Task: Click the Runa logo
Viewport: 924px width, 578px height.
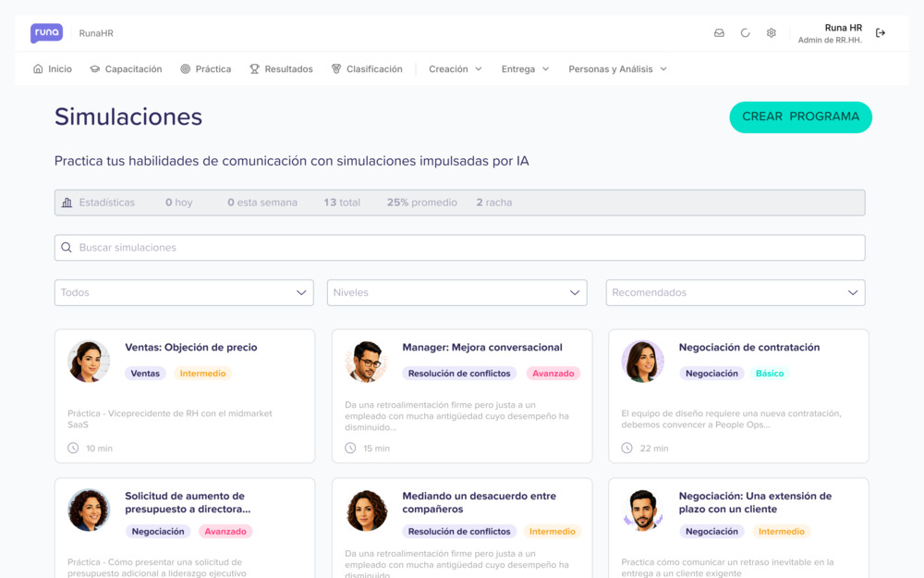Action: 46,33
